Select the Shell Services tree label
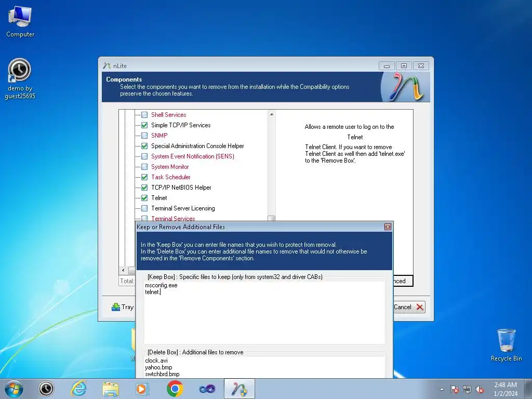 tap(169, 115)
